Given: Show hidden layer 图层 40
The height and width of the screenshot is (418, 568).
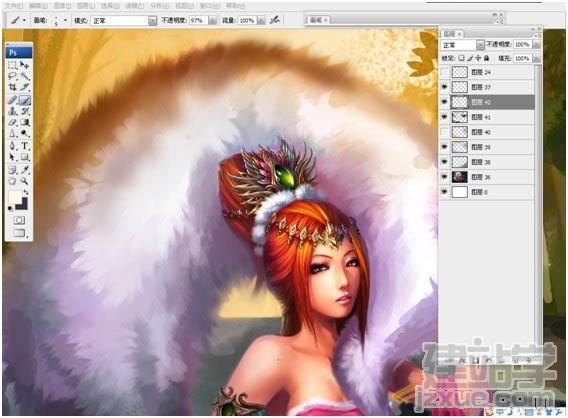Looking at the screenshot, I should coord(444,132).
